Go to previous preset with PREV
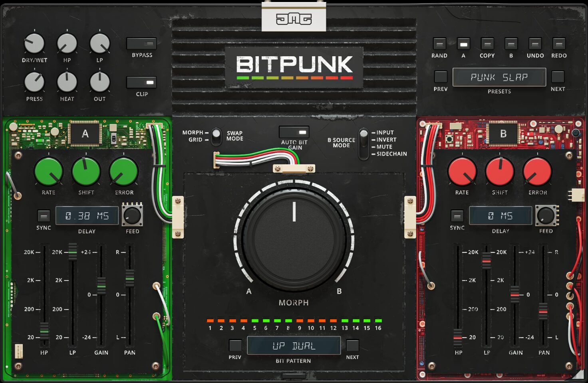The height and width of the screenshot is (383, 588). click(x=441, y=77)
